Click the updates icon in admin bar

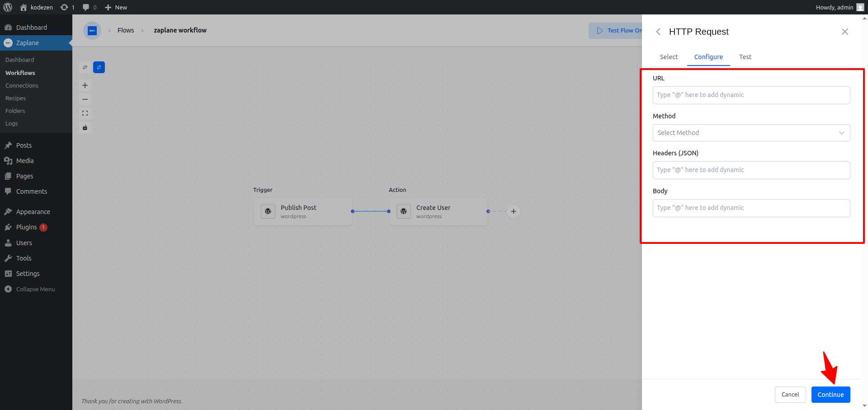[x=67, y=7]
